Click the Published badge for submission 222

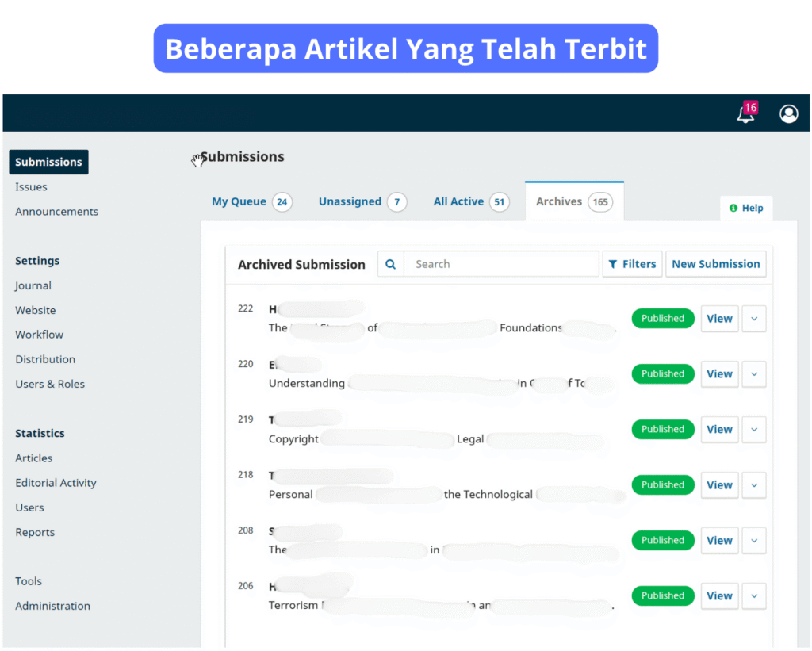coord(663,319)
